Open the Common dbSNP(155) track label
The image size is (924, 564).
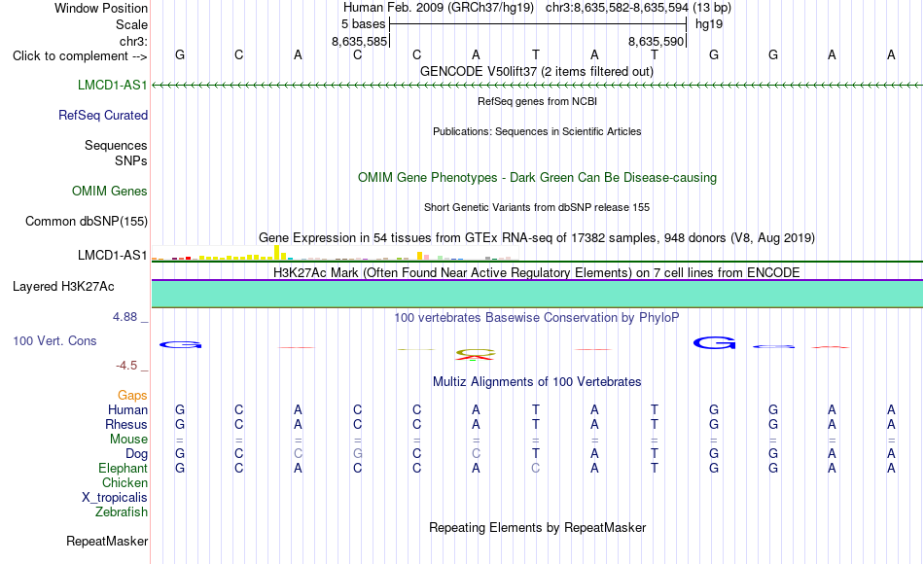pyautogui.click(x=87, y=221)
